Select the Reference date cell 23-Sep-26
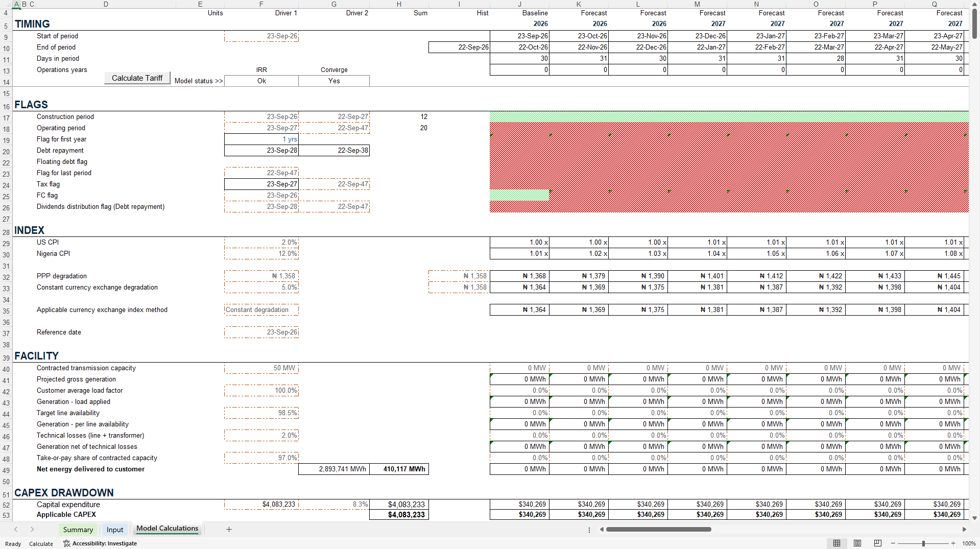The height and width of the screenshot is (549, 980). 261,332
